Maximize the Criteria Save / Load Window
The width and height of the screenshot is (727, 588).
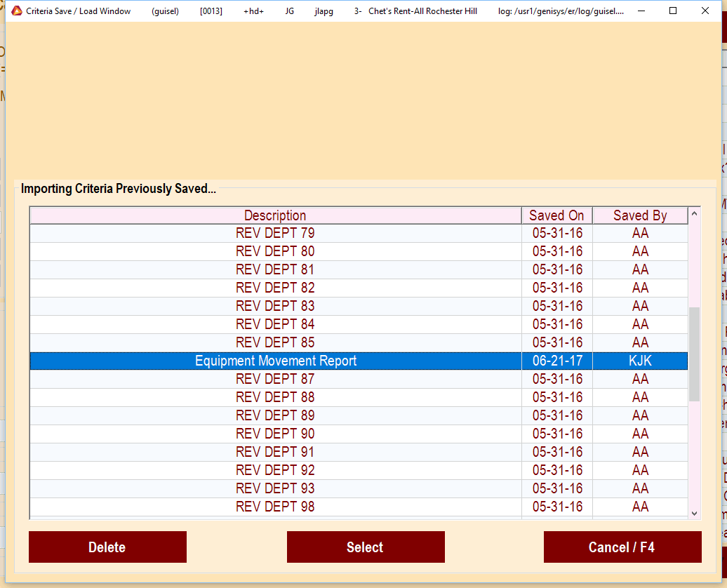pos(673,11)
